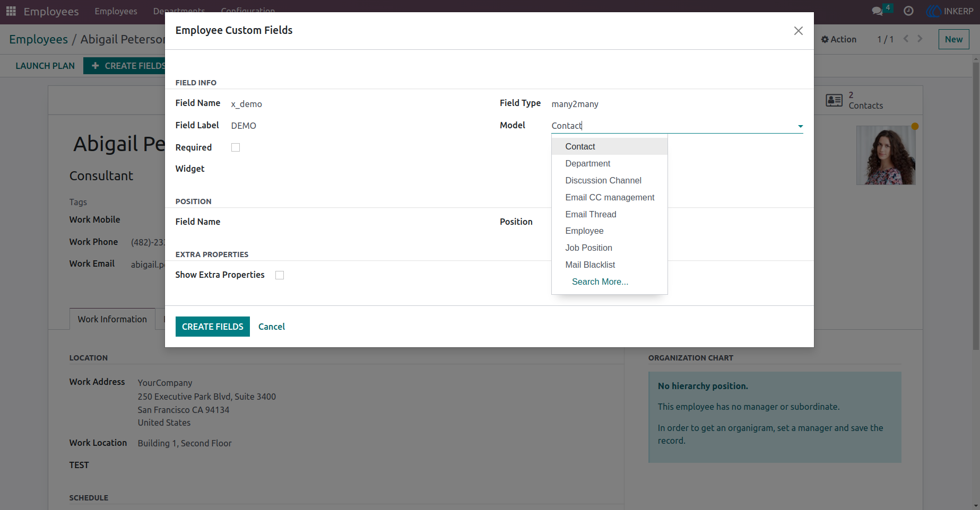Click the New record button
The image size is (980, 510).
pyautogui.click(x=953, y=39)
